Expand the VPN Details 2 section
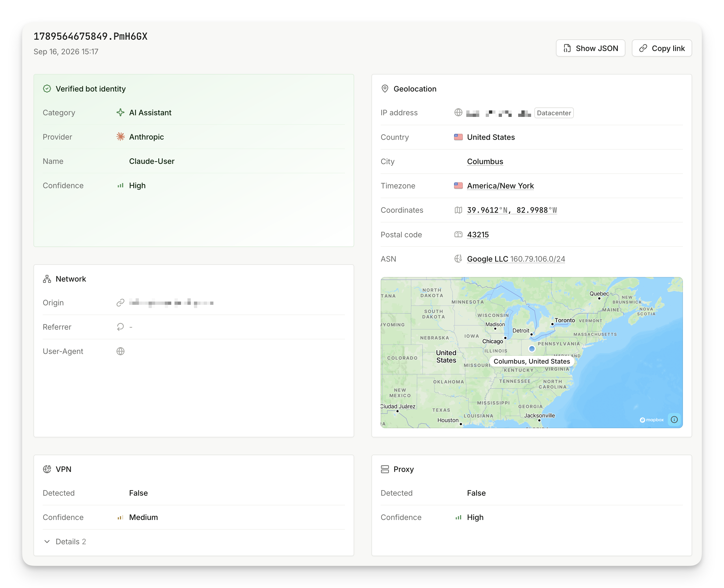The width and height of the screenshot is (724, 588). (65, 542)
